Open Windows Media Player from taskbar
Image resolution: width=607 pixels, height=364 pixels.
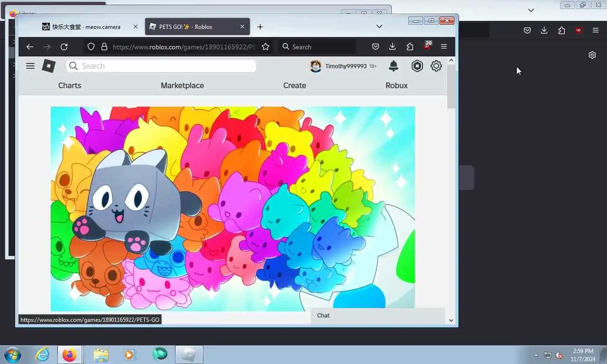point(129,355)
